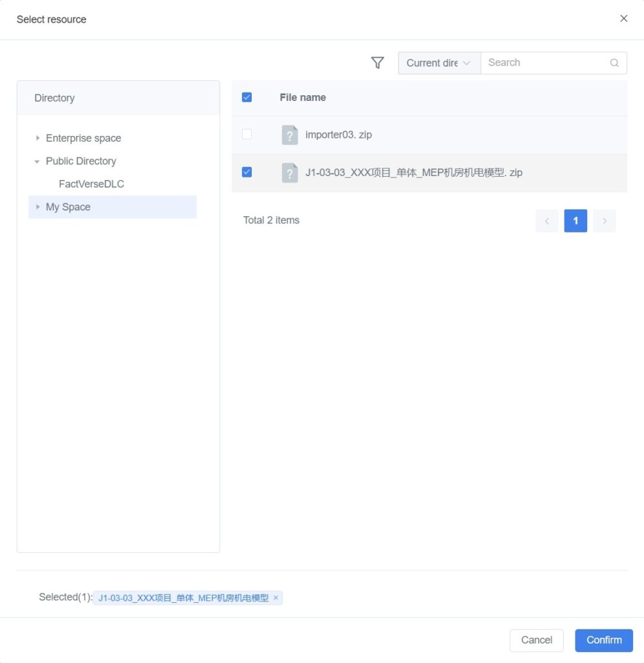This screenshot has height=663, width=644.
Task: Uncheck the J1-03-03 MEP zip checkbox
Action: coord(247,173)
